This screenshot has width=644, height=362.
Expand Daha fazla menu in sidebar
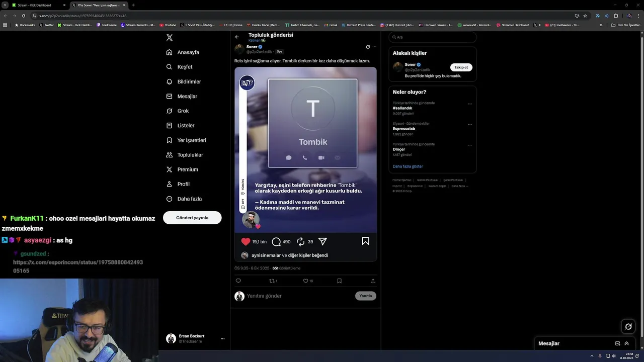(x=184, y=199)
